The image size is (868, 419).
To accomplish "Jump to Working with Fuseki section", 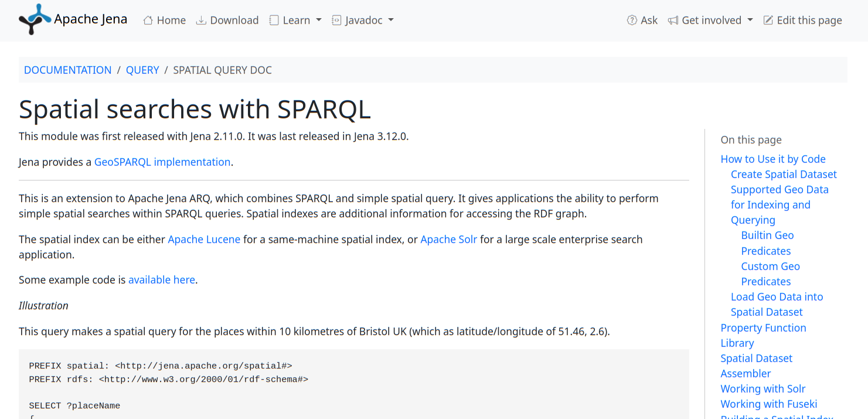I will pyautogui.click(x=769, y=404).
